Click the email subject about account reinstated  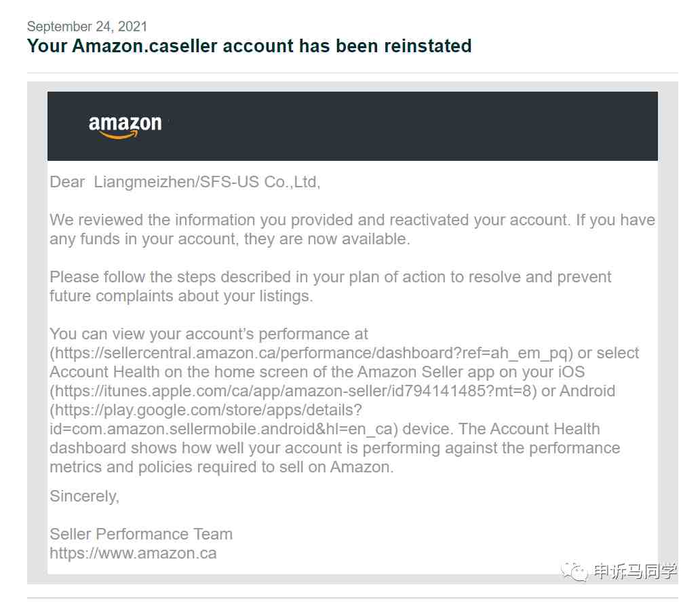[x=249, y=46]
